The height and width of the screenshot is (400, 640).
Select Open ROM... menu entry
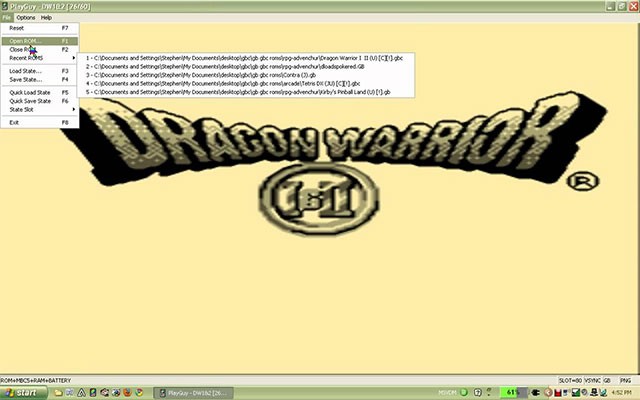coord(40,41)
